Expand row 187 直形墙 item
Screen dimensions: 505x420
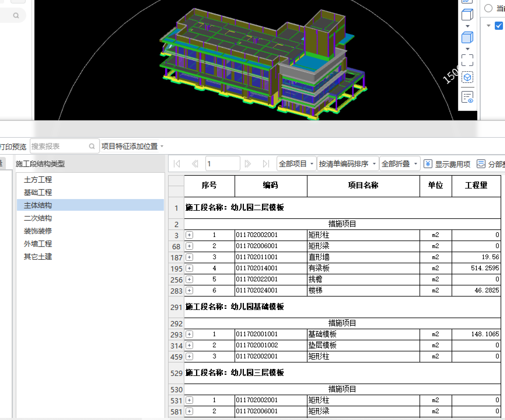pyautogui.click(x=189, y=257)
